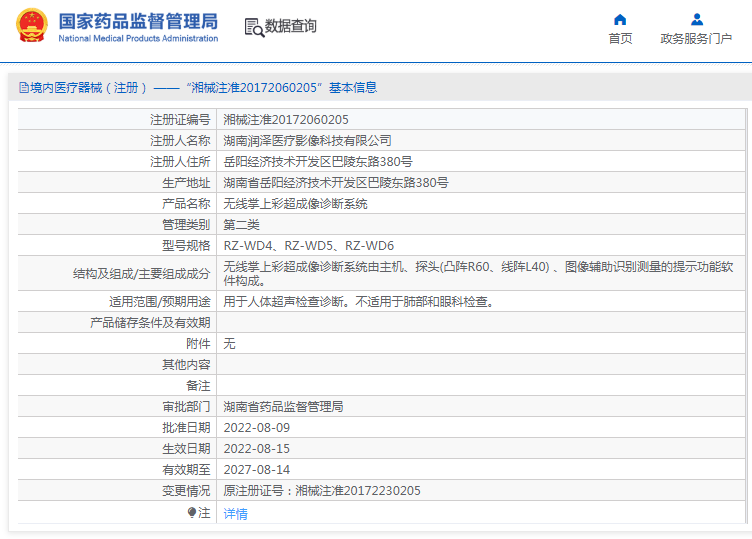Go to 首页 home page
The image size is (752, 539).
point(620,38)
